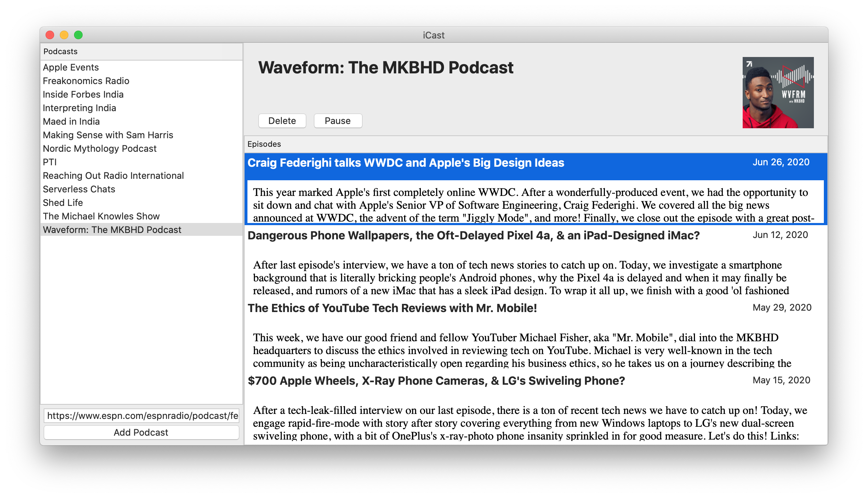Screen dimensions: 868x498
Task: Pause the playing episode
Action: coord(338,121)
